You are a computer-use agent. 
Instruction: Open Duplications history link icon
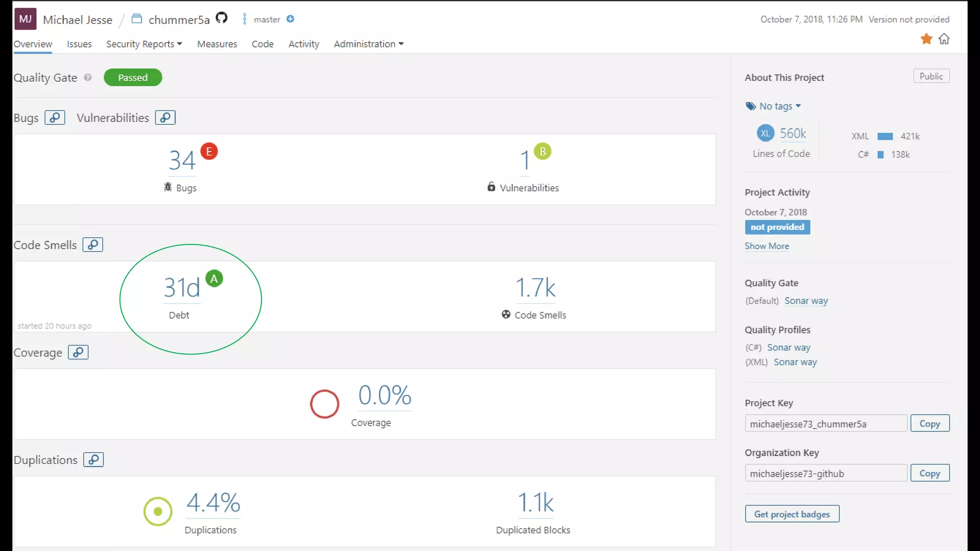93,460
